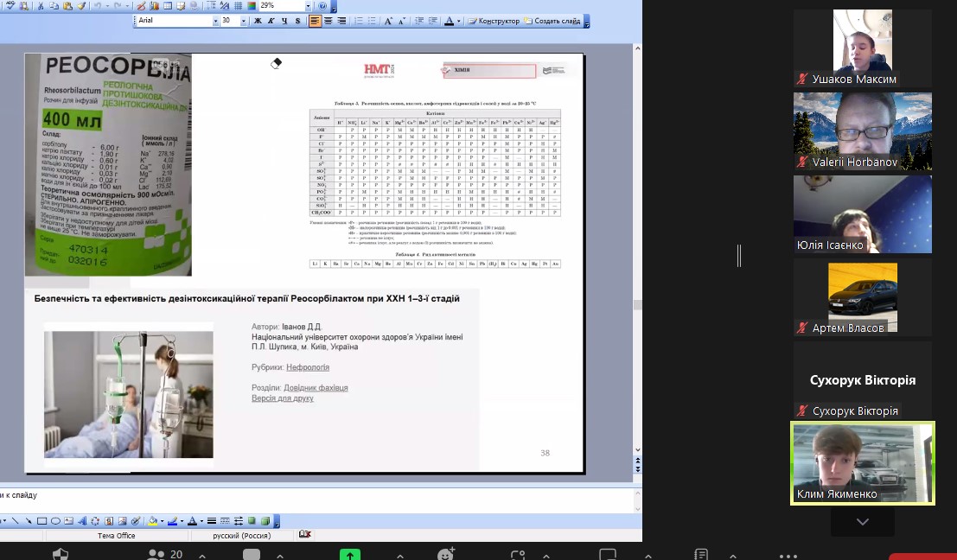Choose arrow style icon

[239, 521]
